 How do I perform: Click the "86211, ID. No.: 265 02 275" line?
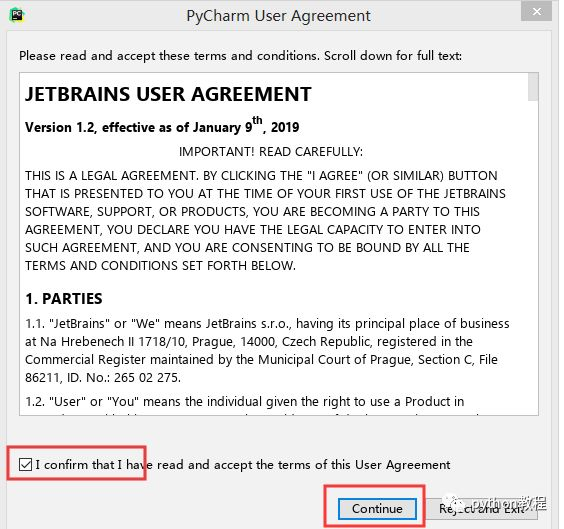tap(103, 378)
